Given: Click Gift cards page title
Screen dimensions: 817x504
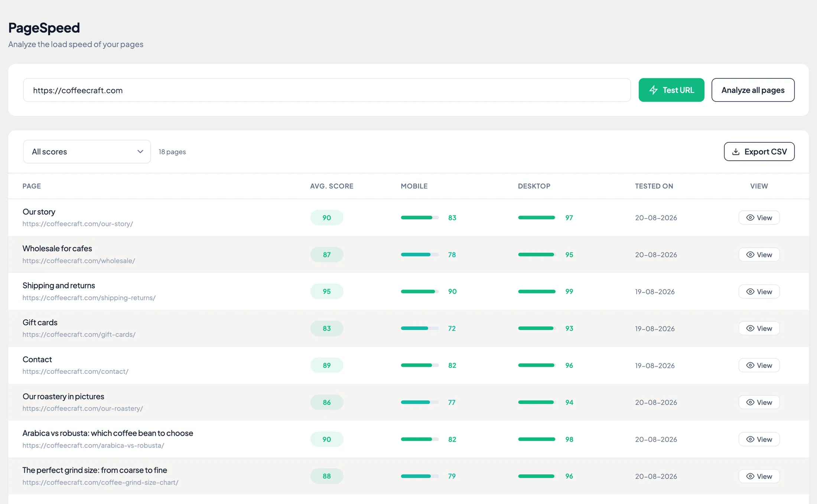Looking at the screenshot, I should click(x=40, y=322).
